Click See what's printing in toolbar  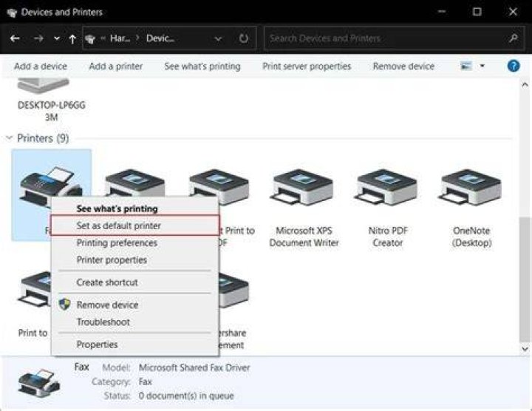(x=202, y=67)
